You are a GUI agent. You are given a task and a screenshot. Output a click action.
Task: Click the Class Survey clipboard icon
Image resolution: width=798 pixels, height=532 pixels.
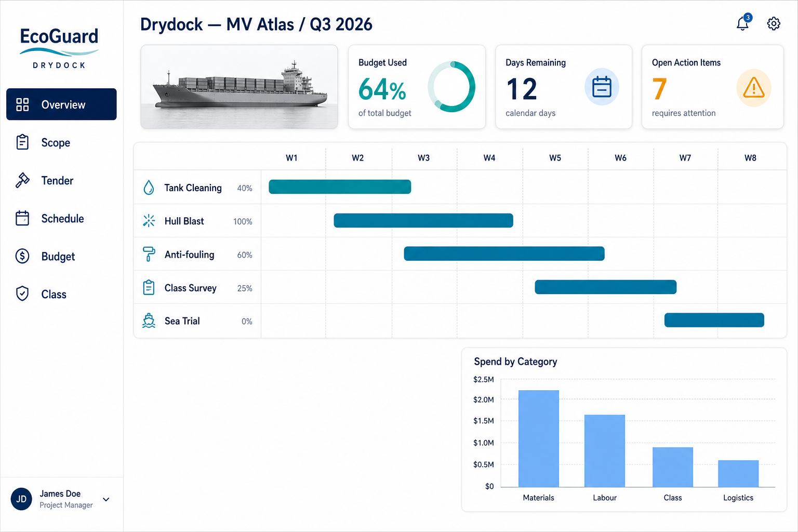coord(149,287)
